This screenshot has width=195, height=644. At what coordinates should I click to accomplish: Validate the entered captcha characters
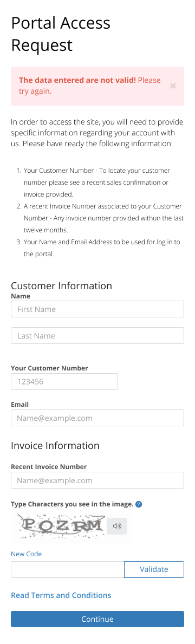click(x=154, y=569)
